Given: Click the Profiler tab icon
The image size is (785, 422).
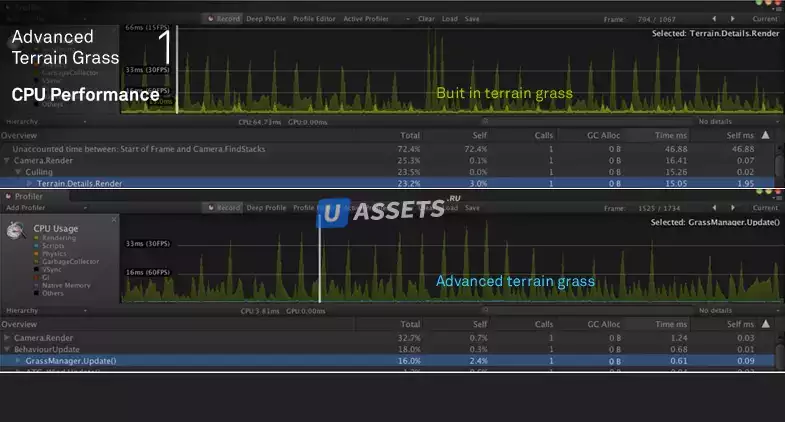Looking at the screenshot, I should (8, 196).
